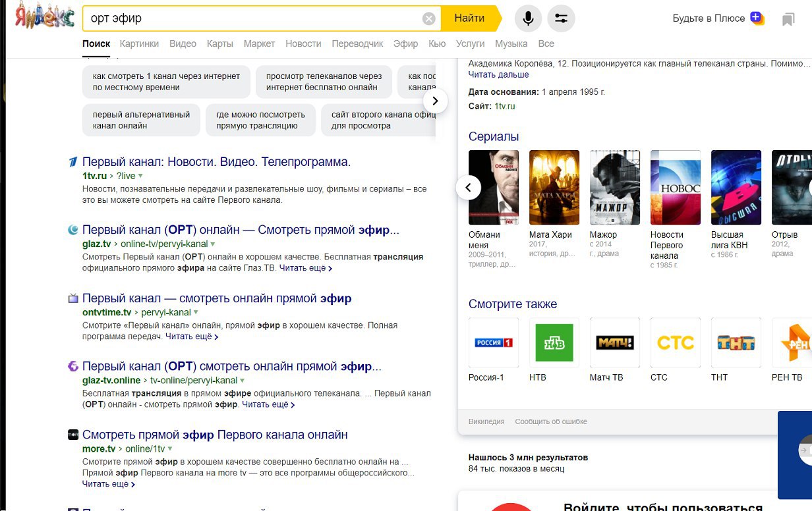Open Все services tab
This screenshot has height=511, width=812.
(x=546, y=43)
